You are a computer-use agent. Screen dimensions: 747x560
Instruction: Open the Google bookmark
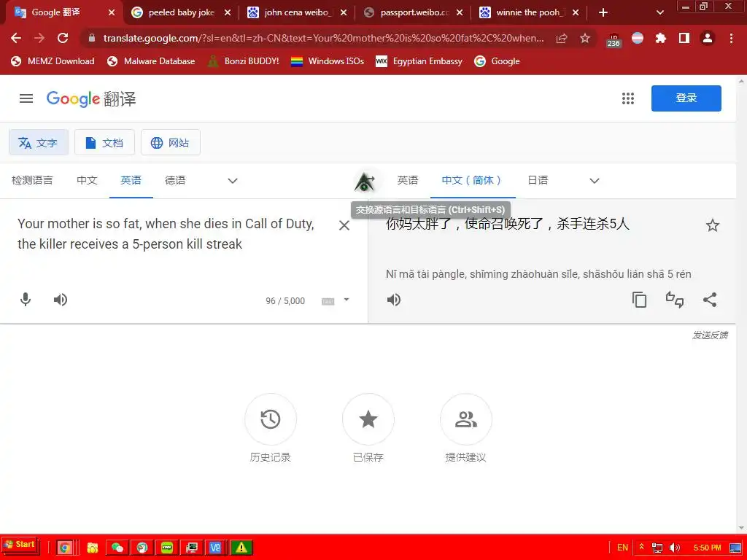[497, 61]
